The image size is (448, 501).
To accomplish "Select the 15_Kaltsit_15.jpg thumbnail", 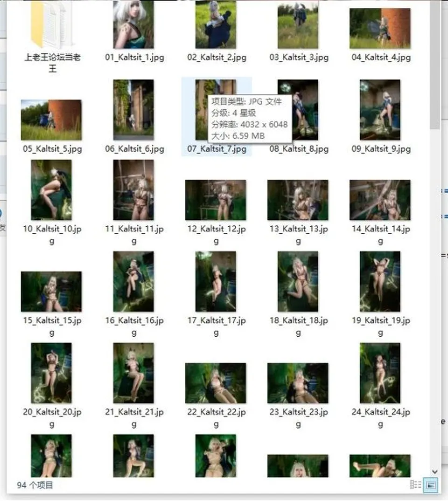I will click(x=51, y=292).
